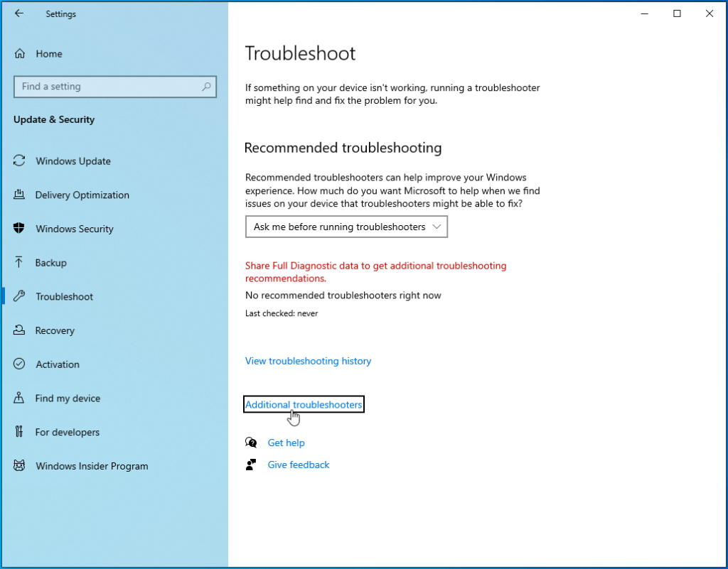
Task: Open Activation via its checkmark icon
Action: 19,364
